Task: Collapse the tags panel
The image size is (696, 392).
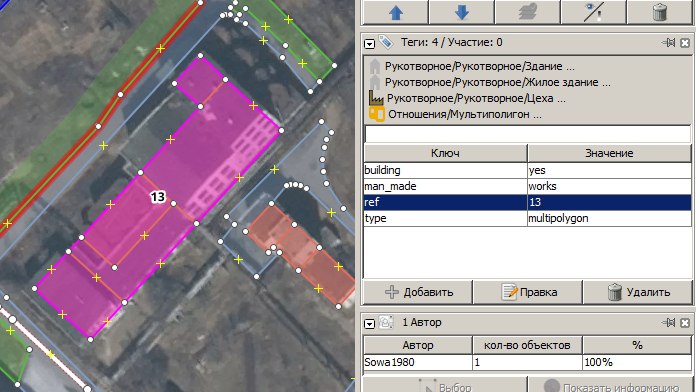Action: pos(369,44)
